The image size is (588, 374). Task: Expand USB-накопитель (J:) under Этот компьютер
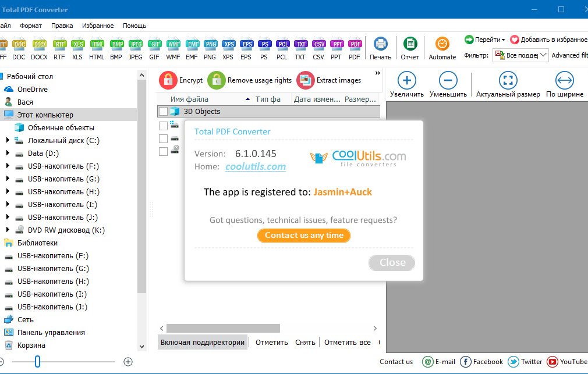(x=8, y=216)
